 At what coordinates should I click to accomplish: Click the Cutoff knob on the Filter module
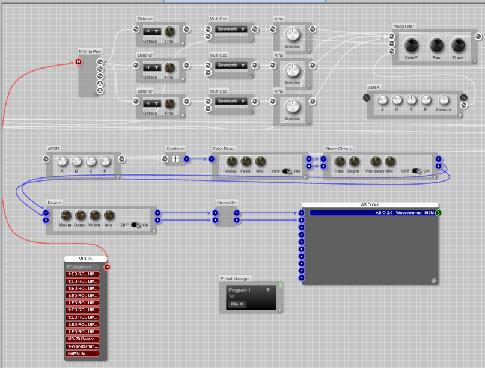tap(411, 45)
